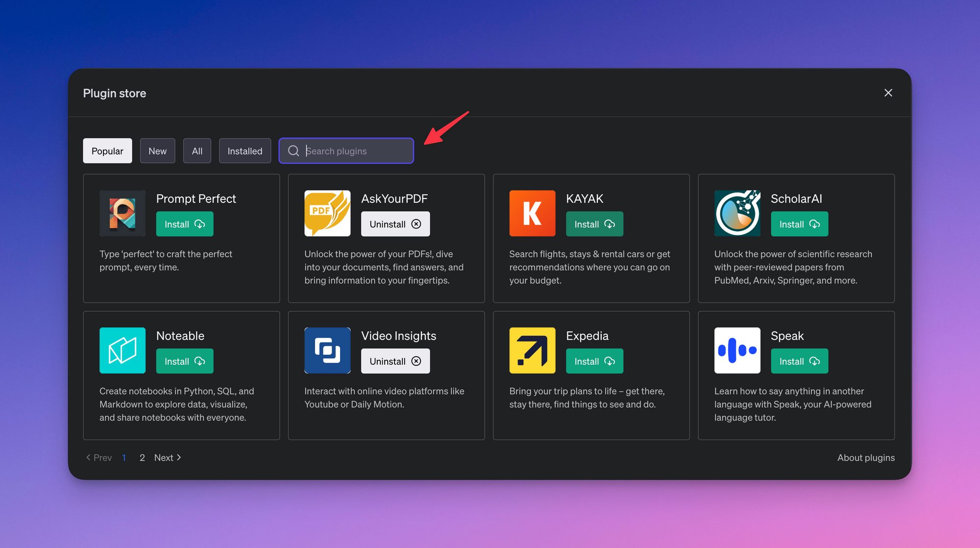Show the Installed plugins tab
This screenshot has height=548, width=980.
coord(245,151)
